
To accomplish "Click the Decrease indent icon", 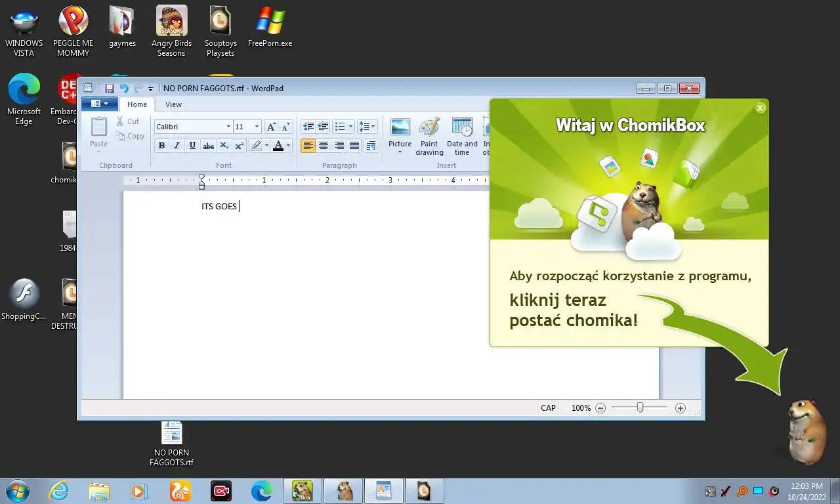I will point(308,127).
